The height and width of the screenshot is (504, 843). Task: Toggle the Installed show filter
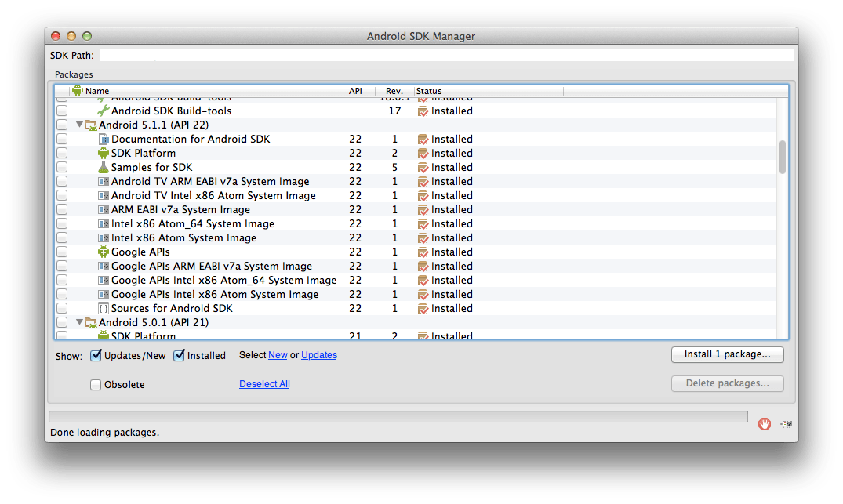pyautogui.click(x=179, y=355)
